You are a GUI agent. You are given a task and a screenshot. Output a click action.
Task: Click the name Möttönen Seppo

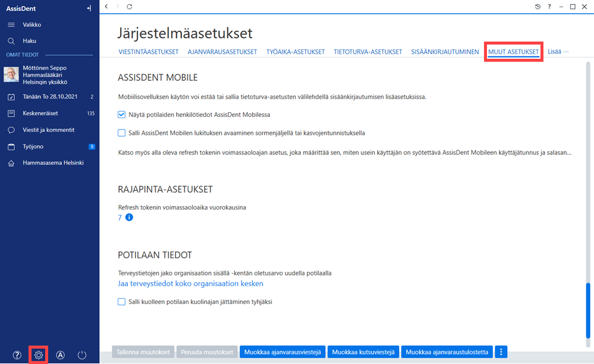(x=45, y=68)
